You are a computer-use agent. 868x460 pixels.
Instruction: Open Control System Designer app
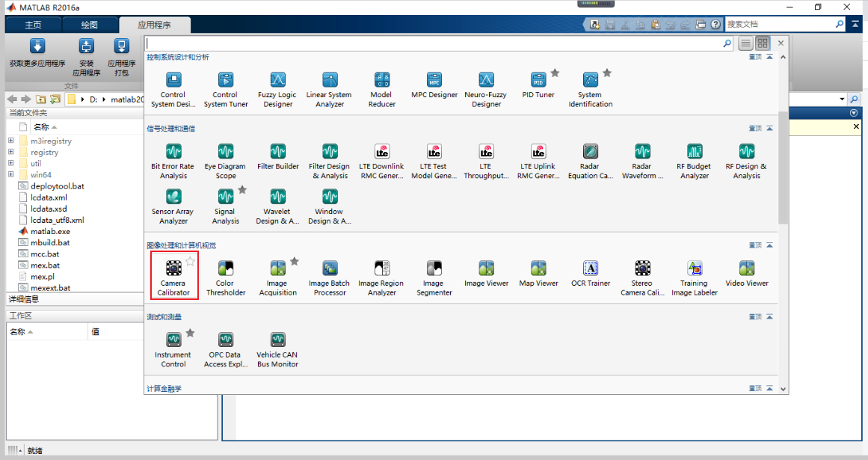point(173,90)
